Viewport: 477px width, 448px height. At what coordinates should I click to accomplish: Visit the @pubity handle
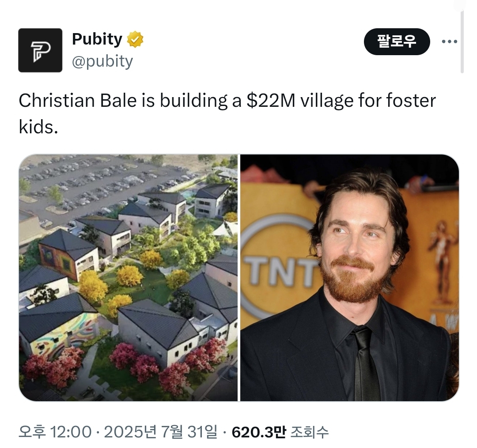click(x=102, y=61)
